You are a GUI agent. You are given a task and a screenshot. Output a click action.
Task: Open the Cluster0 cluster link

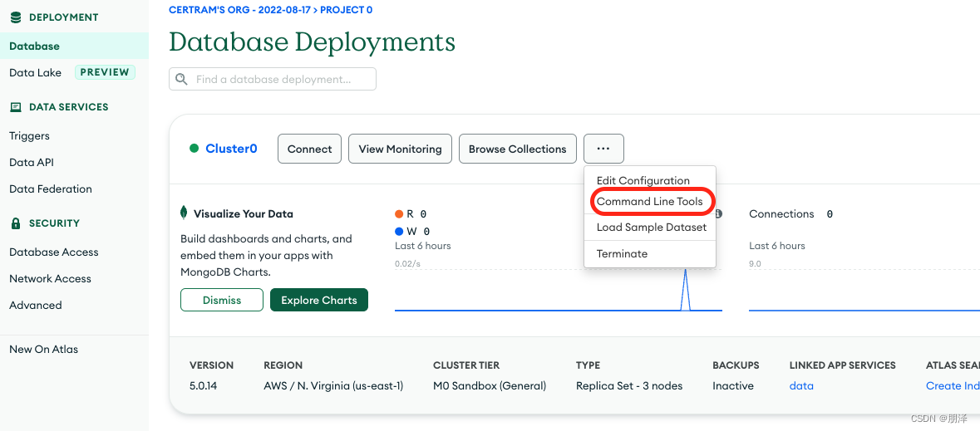pyautogui.click(x=231, y=149)
